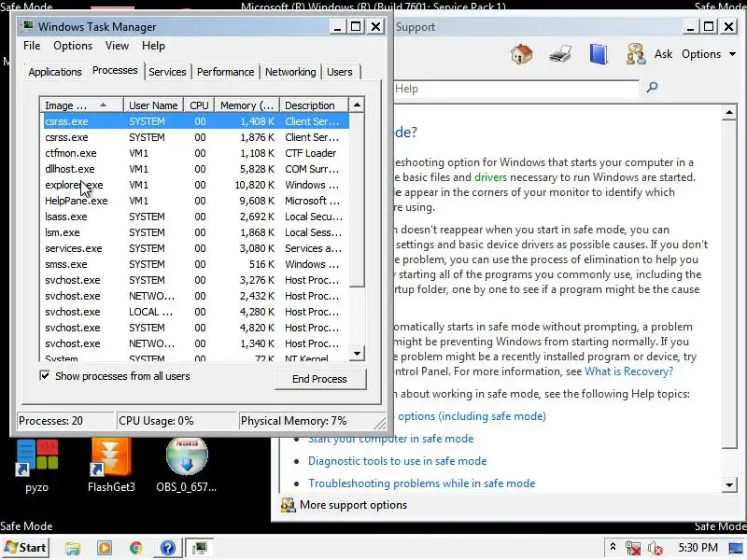Sort processes by CPU column
The width and height of the screenshot is (747, 560).
(x=199, y=105)
